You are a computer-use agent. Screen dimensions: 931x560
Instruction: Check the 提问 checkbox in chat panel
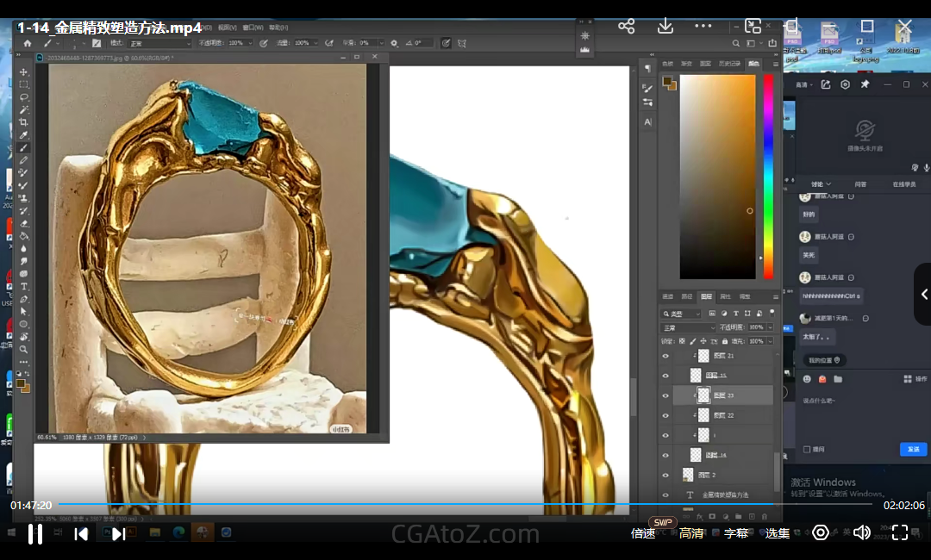[807, 449]
